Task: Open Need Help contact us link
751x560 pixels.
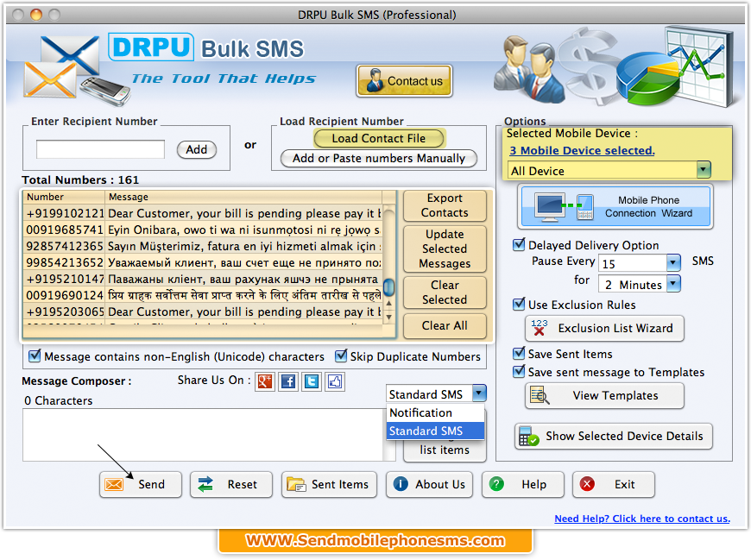Action: click(x=642, y=519)
